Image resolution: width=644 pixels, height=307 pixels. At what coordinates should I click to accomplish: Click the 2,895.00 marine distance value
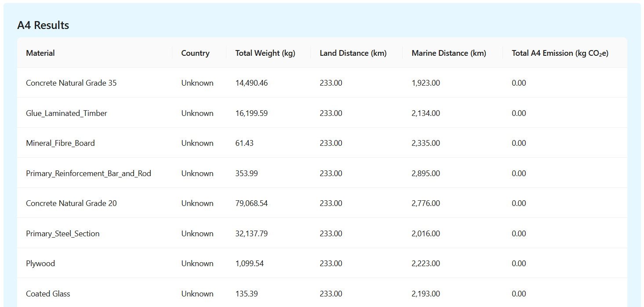426,173
